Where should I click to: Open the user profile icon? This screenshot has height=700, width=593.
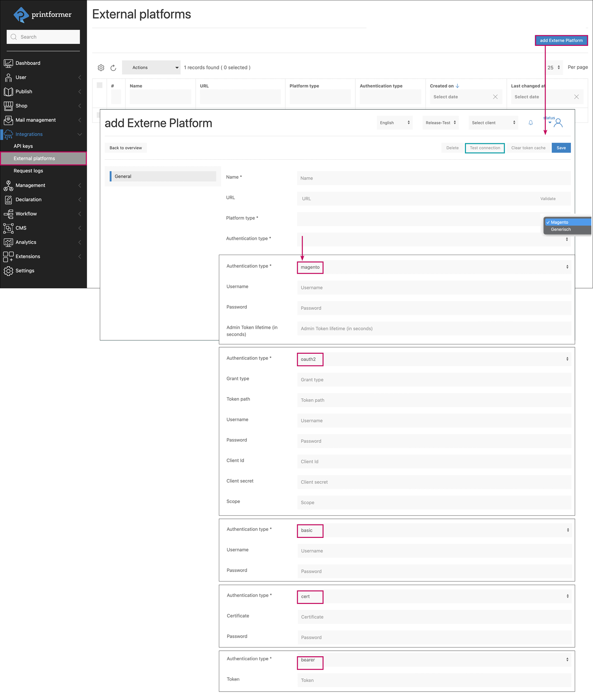pos(558,123)
